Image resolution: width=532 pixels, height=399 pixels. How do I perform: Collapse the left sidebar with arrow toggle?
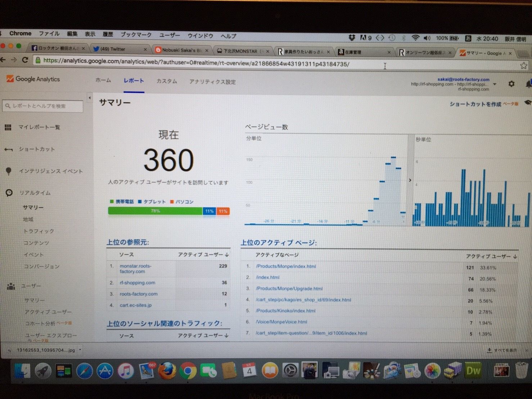coord(90,98)
